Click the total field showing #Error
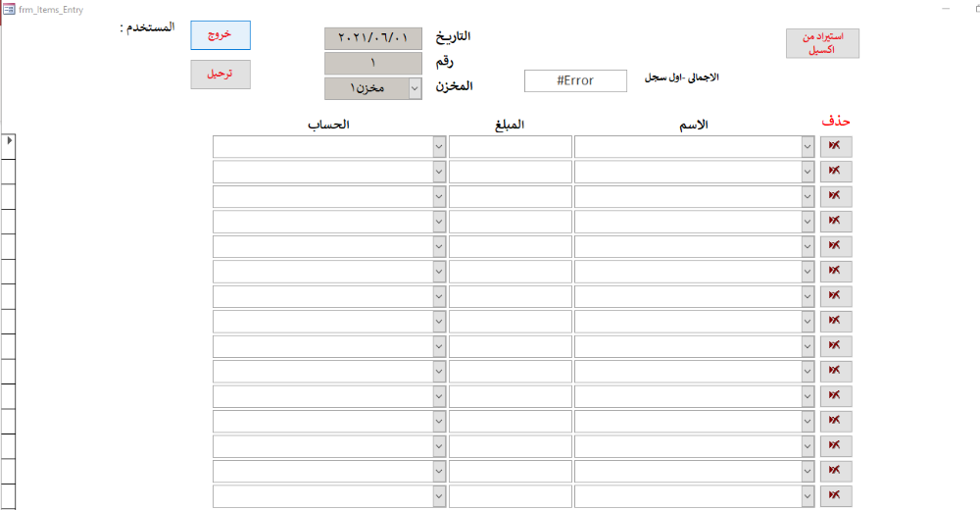980x510 pixels. pyautogui.click(x=575, y=80)
